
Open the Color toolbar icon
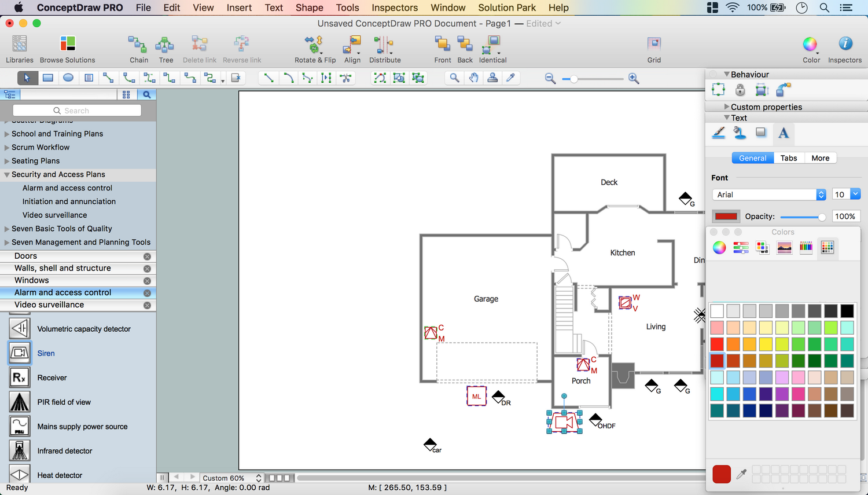810,44
